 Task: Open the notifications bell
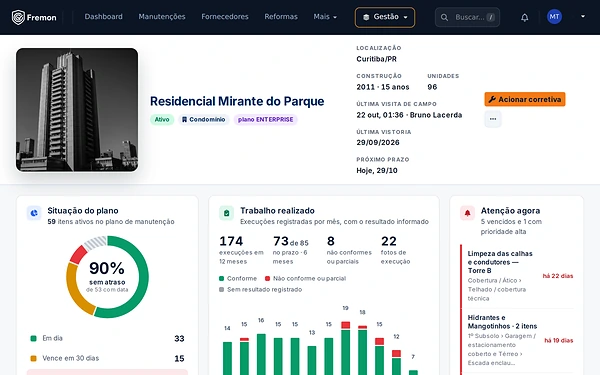525,17
